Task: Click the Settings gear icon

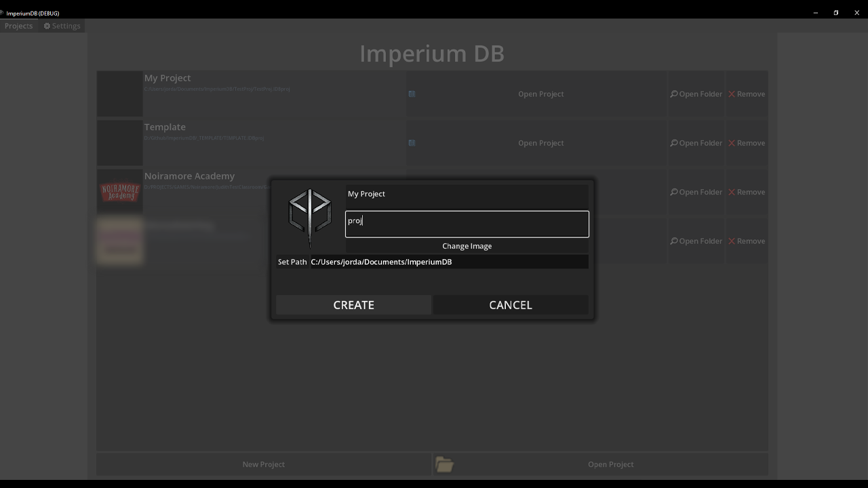Action: pos(47,26)
